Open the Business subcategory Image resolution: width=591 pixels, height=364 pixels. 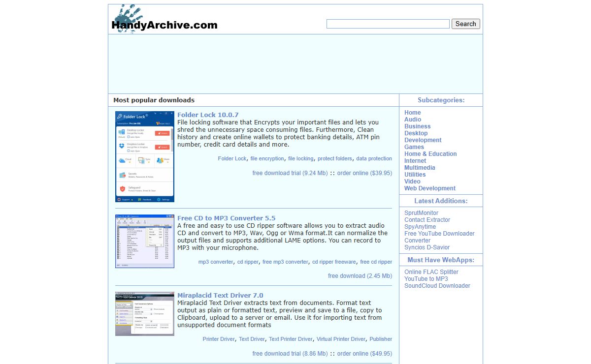click(x=418, y=126)
